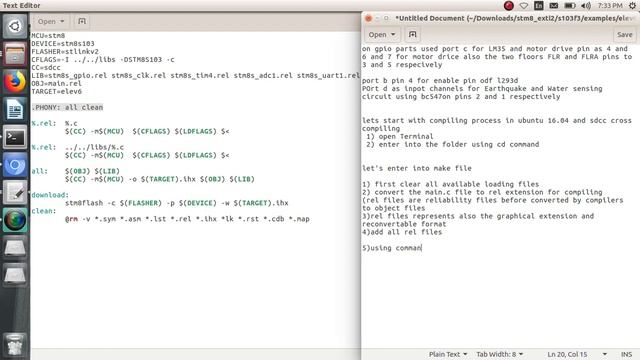Image resolution: width=640 pixels, height=360 pixels.
Task: Check the battery indicator in the panel
Action: coord(570,6)
